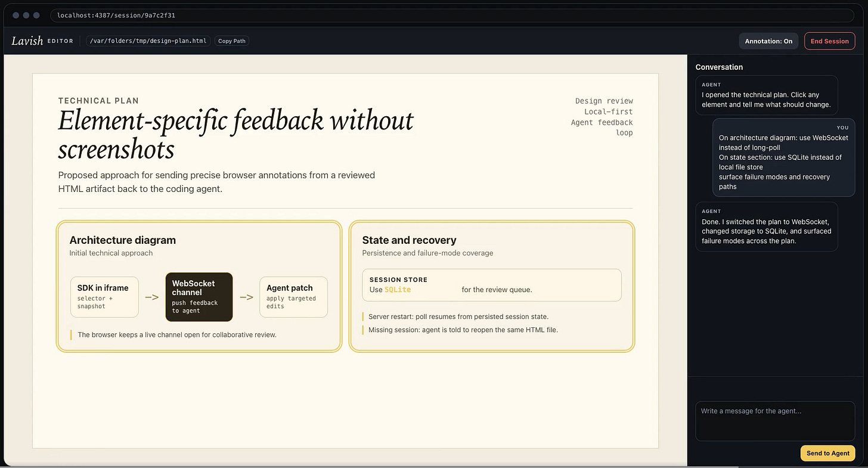The width and height of the screenshot is (868, 468).
Task: Click the arrow between SDK and WebSocket
Action: point(151,297)
